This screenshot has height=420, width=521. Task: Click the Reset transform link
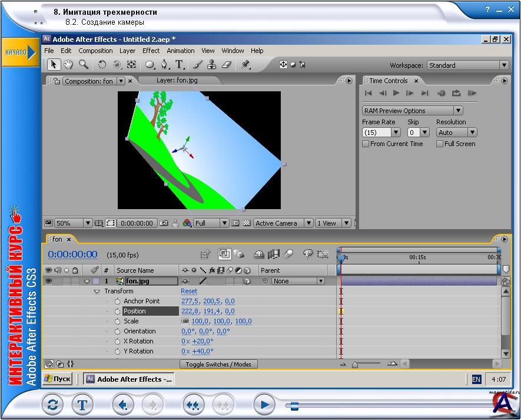point(189,291)
